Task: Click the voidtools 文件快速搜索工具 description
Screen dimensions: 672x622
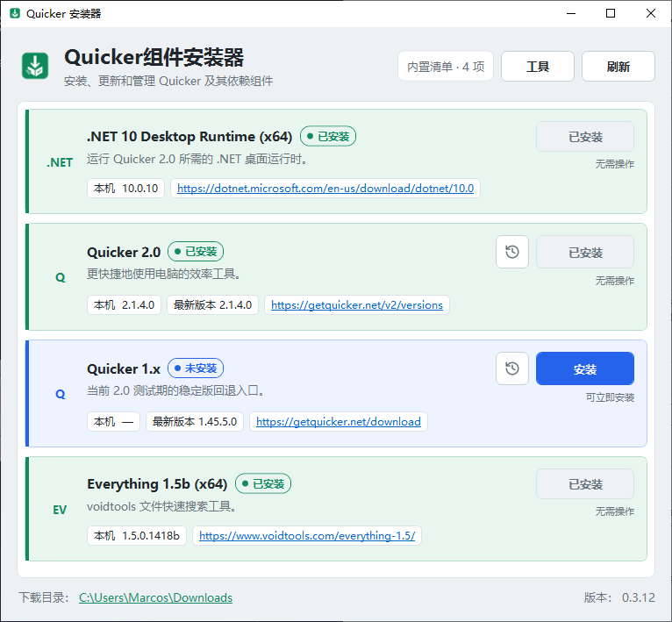Action: pyautogui.click(x=161, y=507)
